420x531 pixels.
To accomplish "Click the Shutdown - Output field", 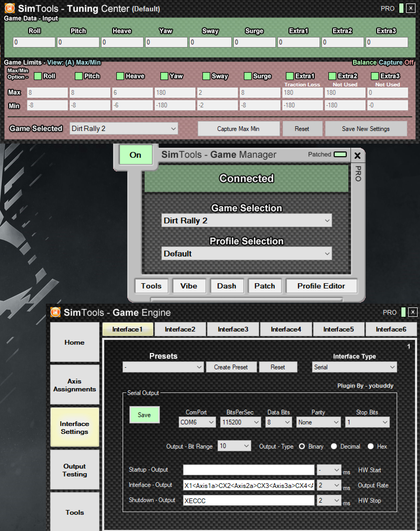I will [x=249, y=500].
